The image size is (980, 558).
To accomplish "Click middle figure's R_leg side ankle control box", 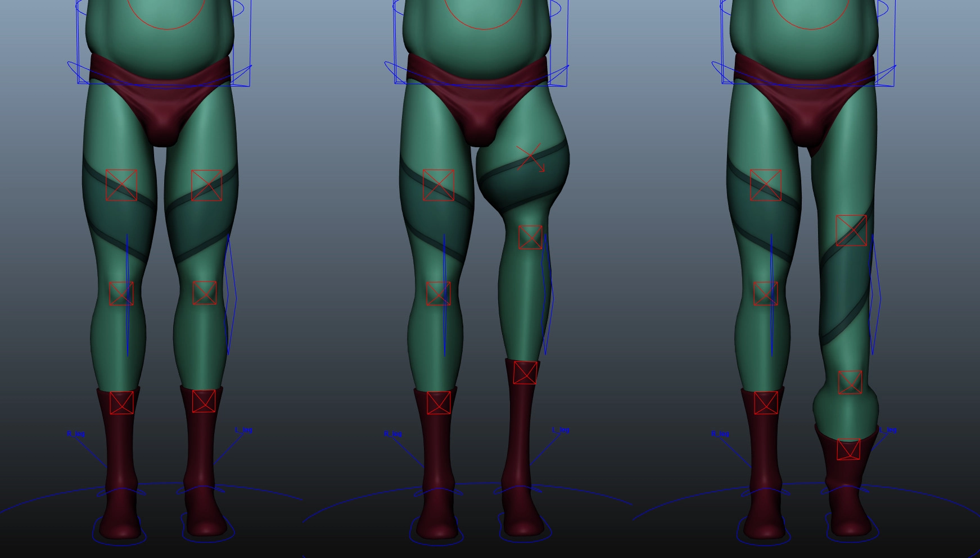I will point(439,403).
